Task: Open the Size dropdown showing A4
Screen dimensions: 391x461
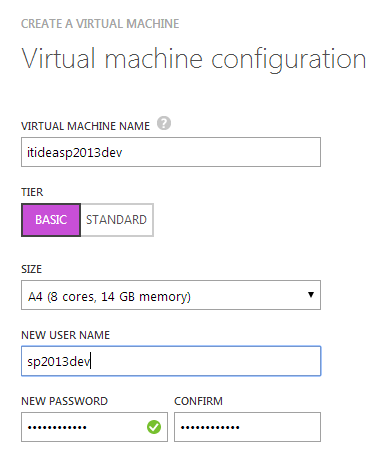Action: (171, 295)
